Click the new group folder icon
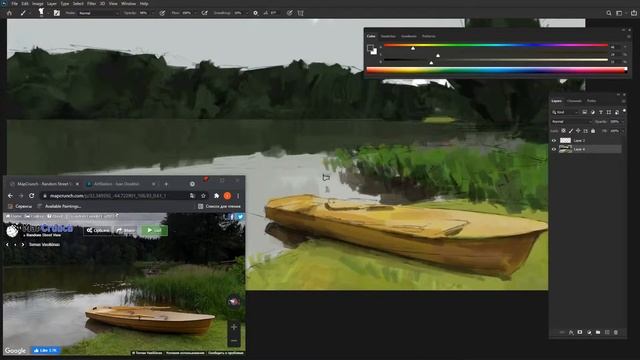640x360 pixels. (x=598, y=333)
